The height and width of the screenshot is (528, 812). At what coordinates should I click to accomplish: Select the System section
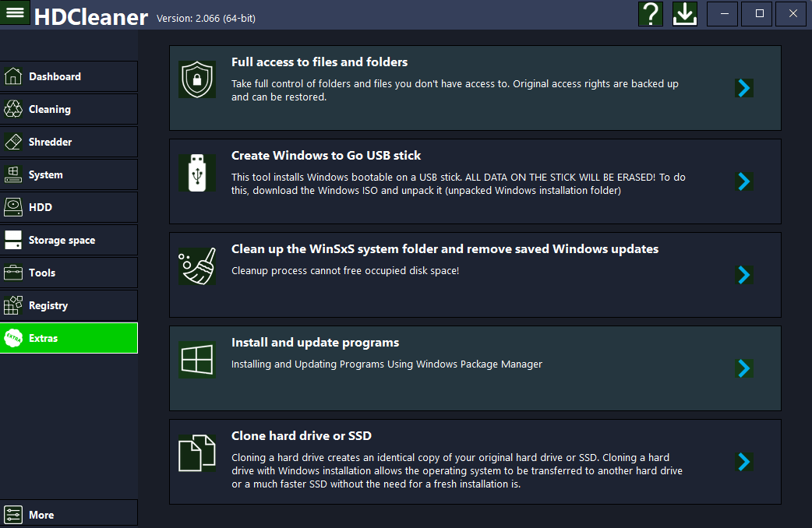69,174
